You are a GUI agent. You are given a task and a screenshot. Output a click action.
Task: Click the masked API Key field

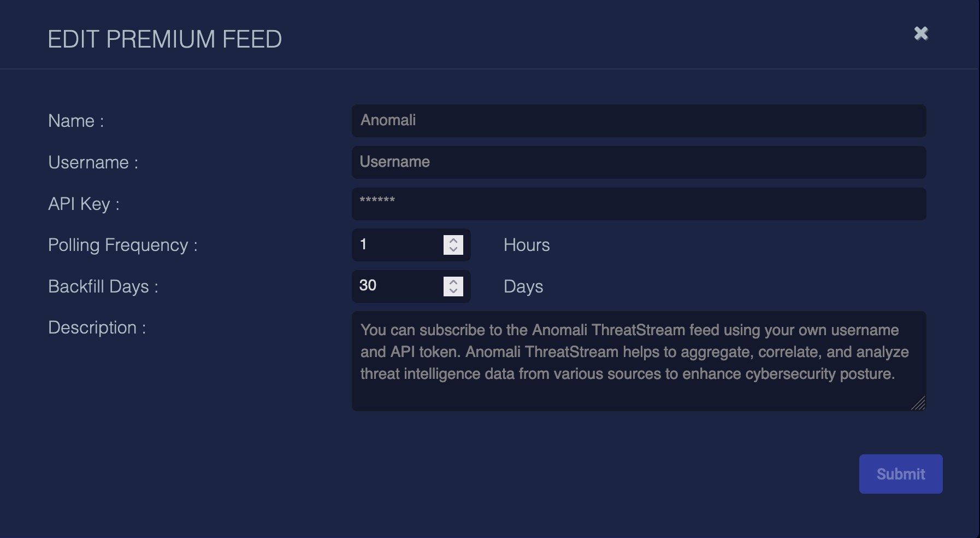[638, 204]
